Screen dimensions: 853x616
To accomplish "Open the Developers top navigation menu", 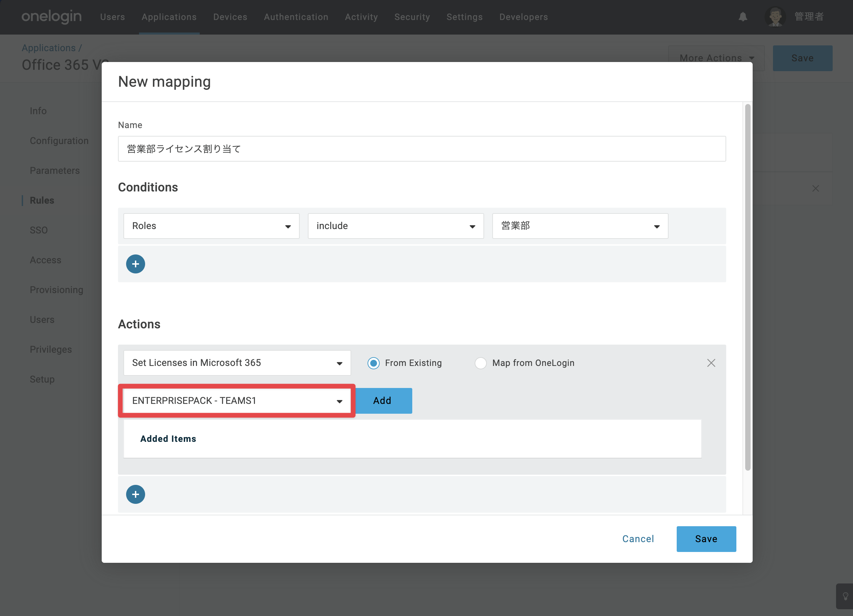I will (x=523, y=17).
